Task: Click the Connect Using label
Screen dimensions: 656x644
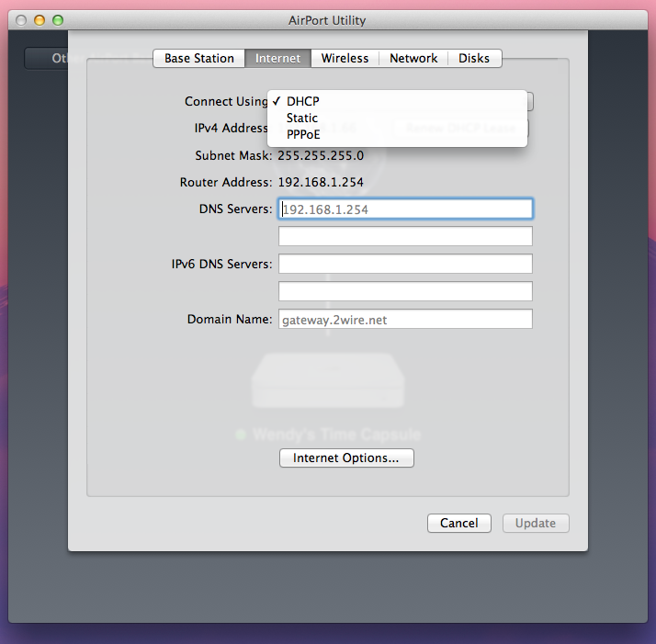Action: point(226,101)
